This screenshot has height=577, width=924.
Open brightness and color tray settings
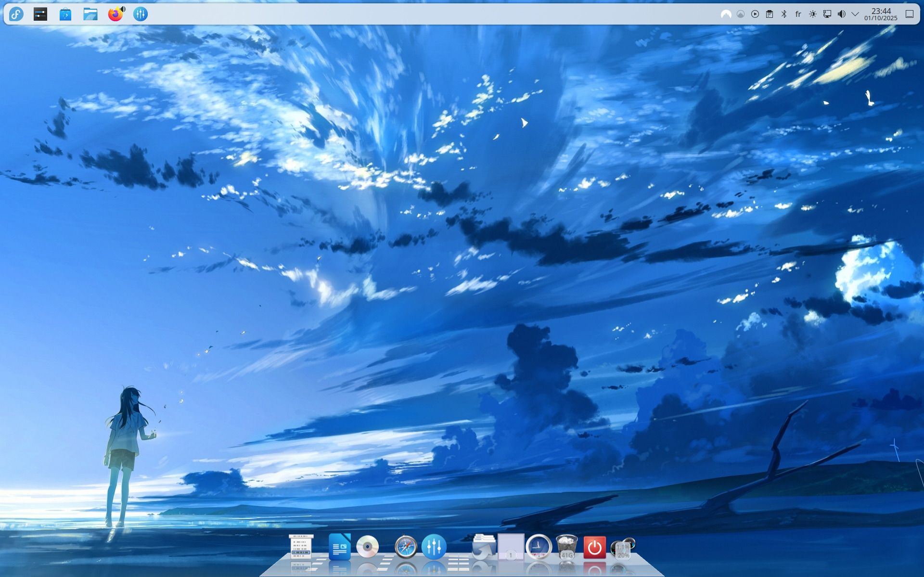point(813,14)
